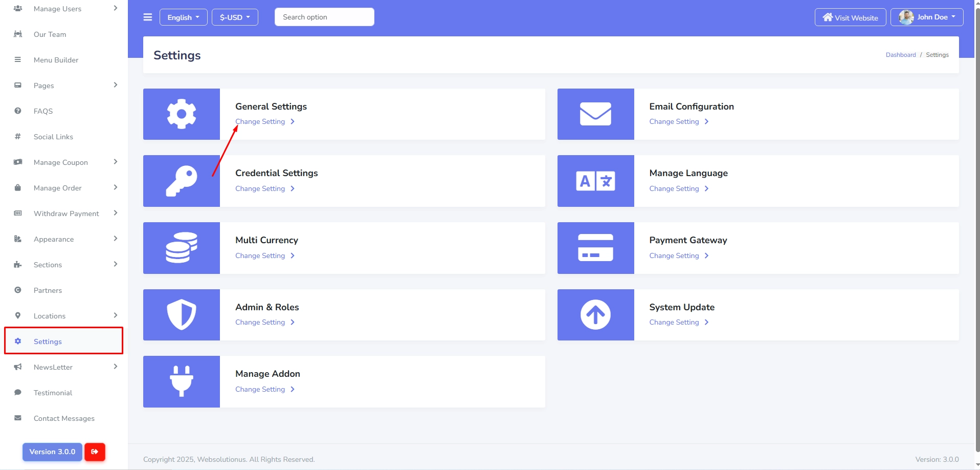The image size is (980, 470).
Task: Click the Partners icon in sidebar
Action: (18, 290)
